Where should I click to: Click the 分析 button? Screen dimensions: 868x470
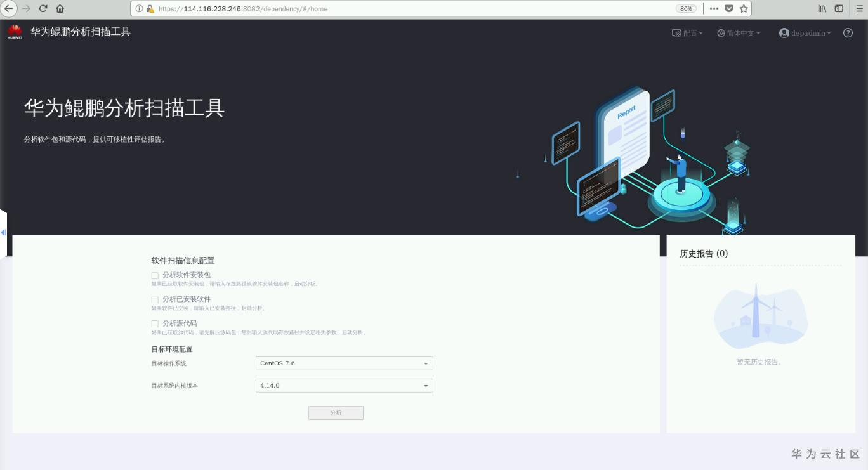336,413
